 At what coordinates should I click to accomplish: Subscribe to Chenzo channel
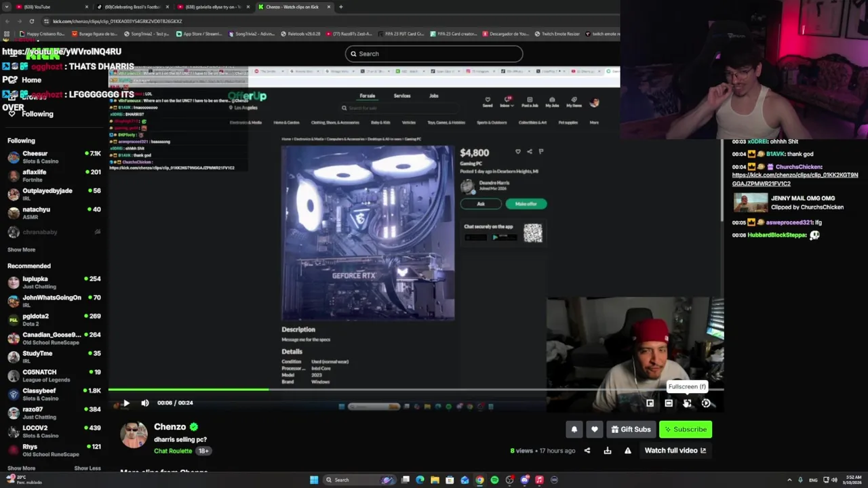tap(686, 429)
